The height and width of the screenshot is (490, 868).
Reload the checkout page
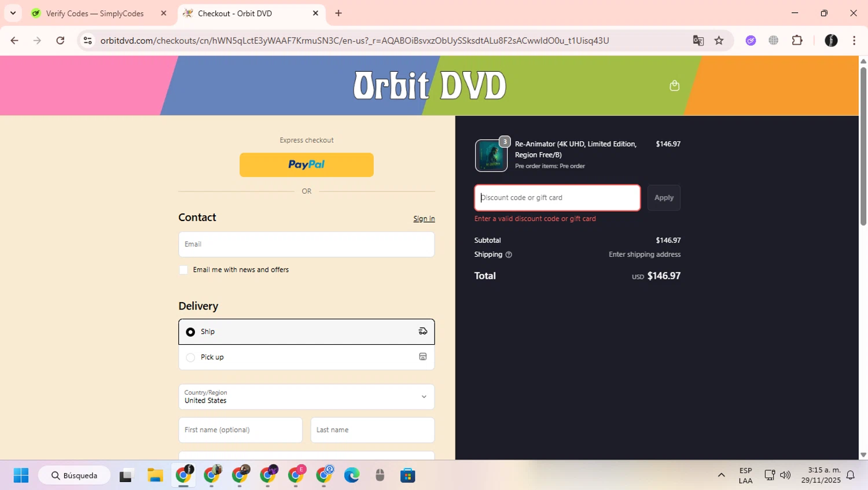tap(60, 40)
